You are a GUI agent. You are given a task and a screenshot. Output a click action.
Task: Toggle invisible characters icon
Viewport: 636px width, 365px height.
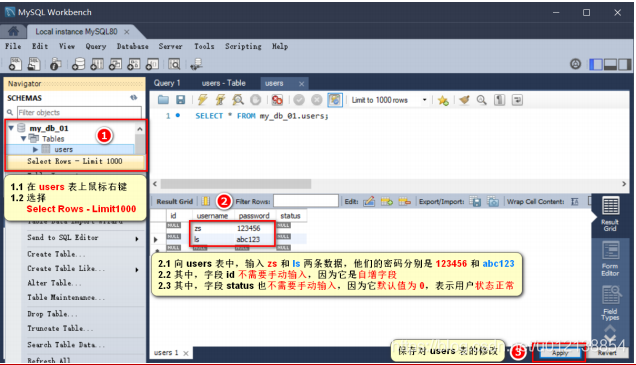tap(499, 100)
